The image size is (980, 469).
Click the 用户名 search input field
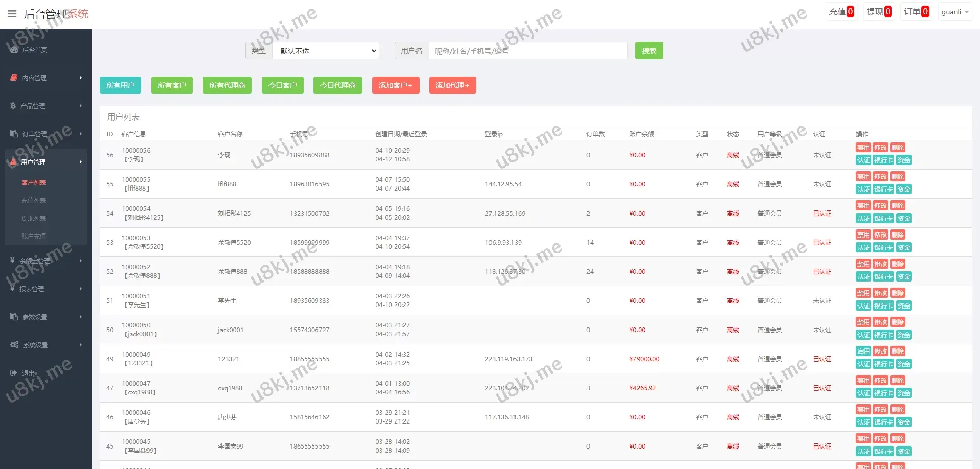pyautogui.click(x=528, y=51)
